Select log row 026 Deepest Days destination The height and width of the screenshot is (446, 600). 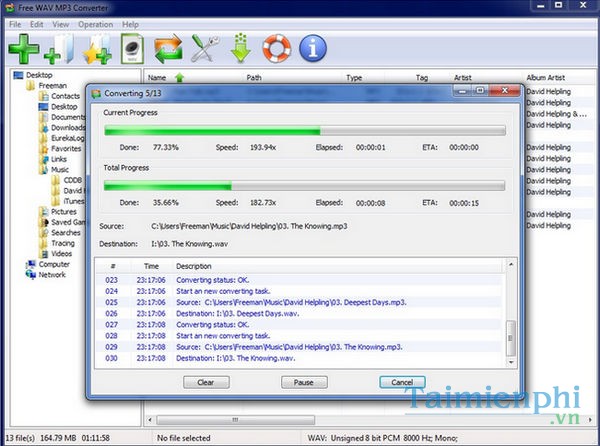click(x=298, y=314)
